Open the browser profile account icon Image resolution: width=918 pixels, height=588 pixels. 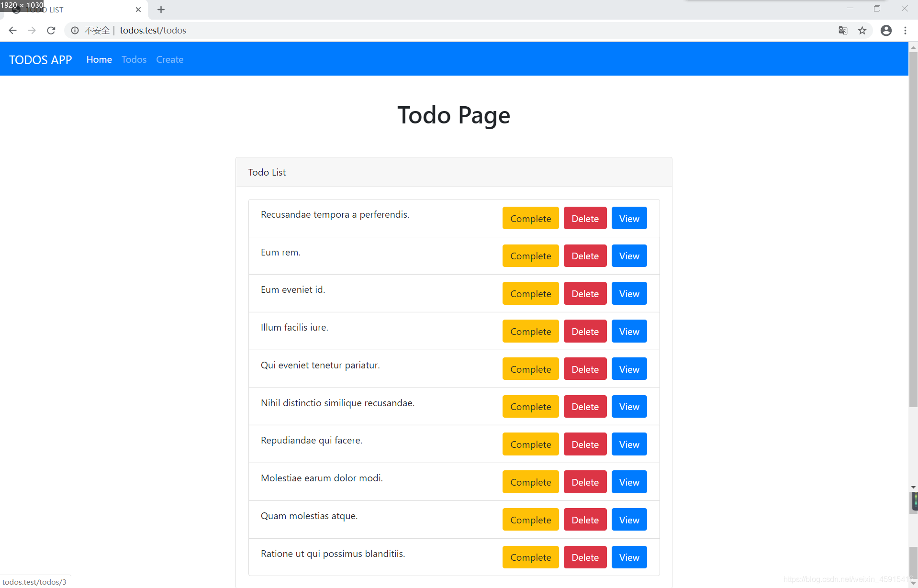[x=886, y=30]
